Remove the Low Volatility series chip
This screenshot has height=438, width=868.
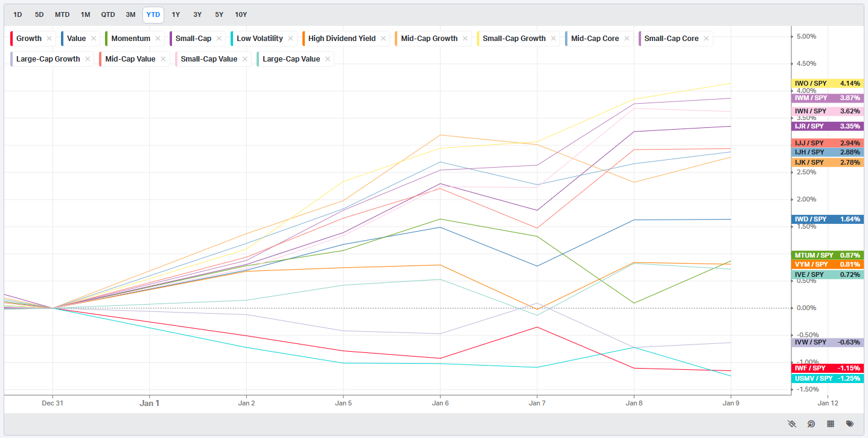[x=290, y=39]
